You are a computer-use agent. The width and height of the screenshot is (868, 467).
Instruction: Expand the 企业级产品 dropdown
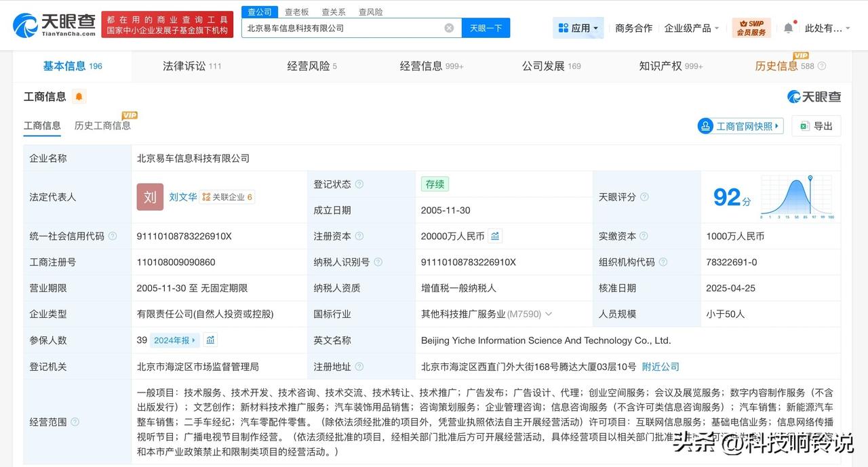692,28
